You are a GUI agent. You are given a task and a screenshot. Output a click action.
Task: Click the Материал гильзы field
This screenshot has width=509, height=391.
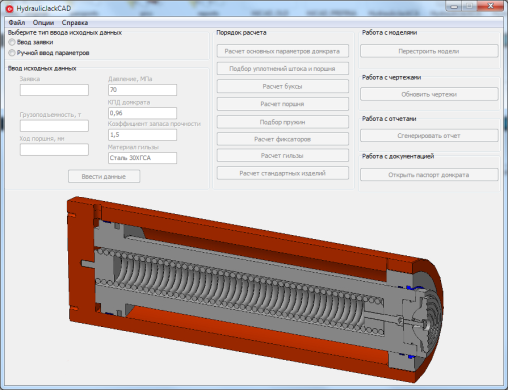[142, 158]
